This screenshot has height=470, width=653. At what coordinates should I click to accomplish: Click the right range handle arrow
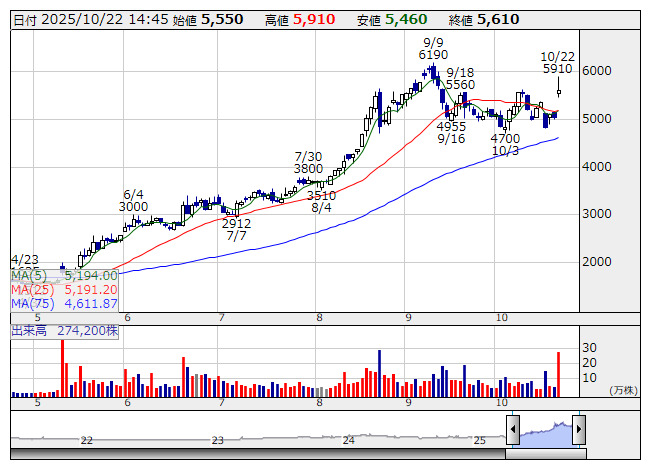[579, 429]
